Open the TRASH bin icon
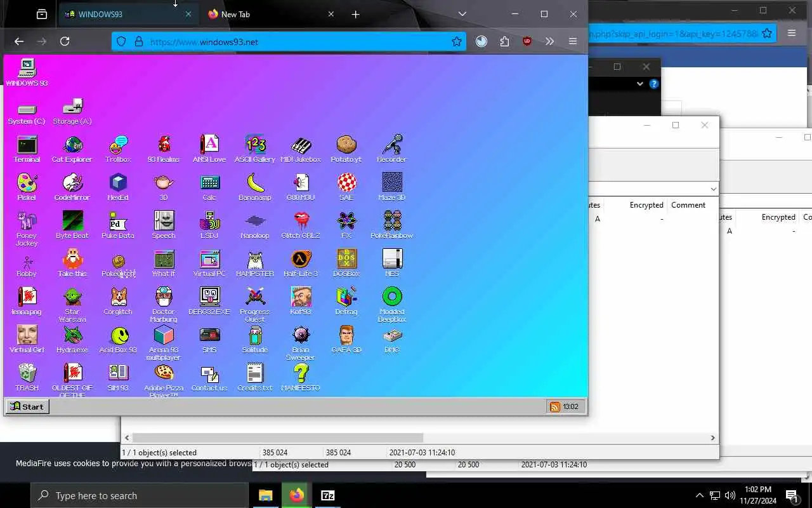This screenshot has width=812, height=508. 27,377
